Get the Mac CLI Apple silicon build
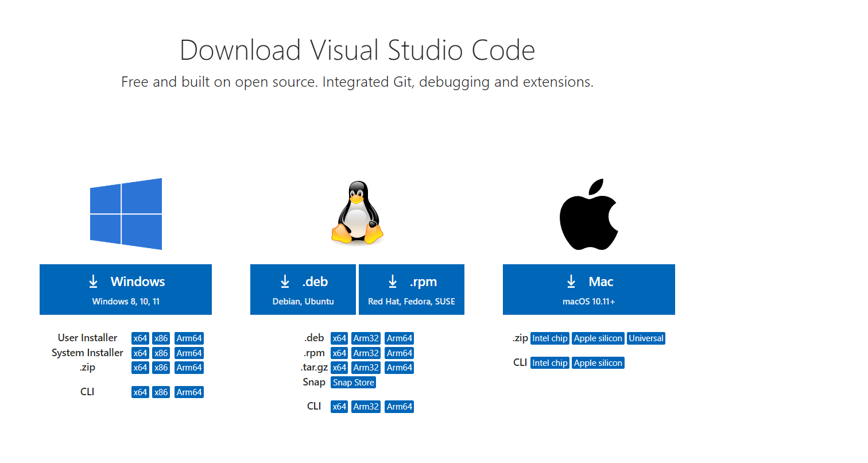Screen dimensions: 868x463 pyautogui.click(x=598, y=363)
